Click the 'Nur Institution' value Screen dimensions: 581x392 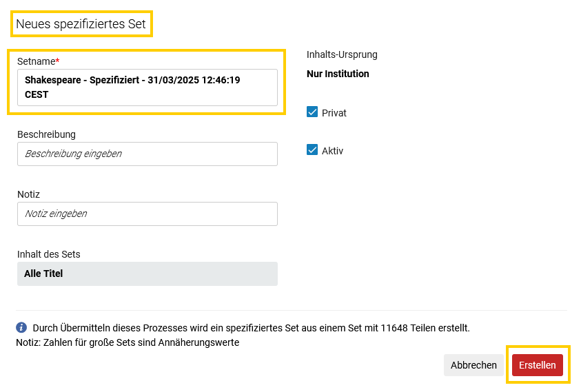tap(338, 74)
